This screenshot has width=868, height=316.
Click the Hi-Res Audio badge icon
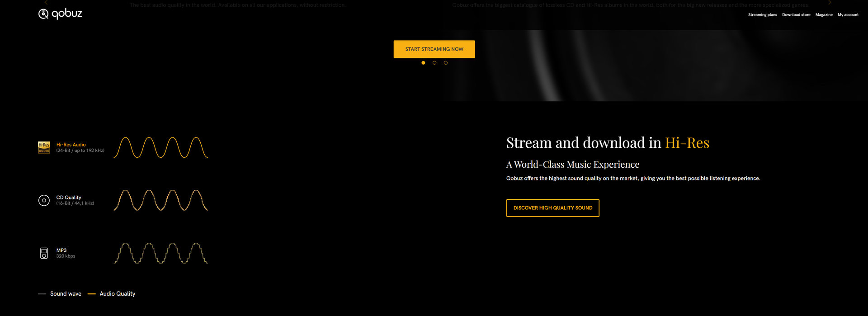point(44,147)
